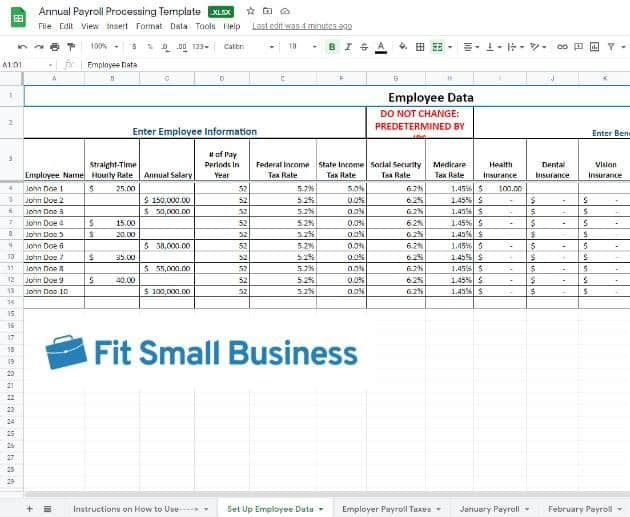Switch to Instructions on How to Use tab
The height and width of the screenshot is (517, 630).
point(141,509)
